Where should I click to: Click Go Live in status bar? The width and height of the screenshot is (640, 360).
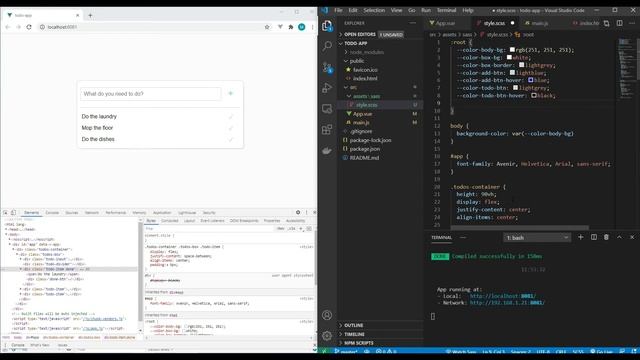click(x=601, y=352)
